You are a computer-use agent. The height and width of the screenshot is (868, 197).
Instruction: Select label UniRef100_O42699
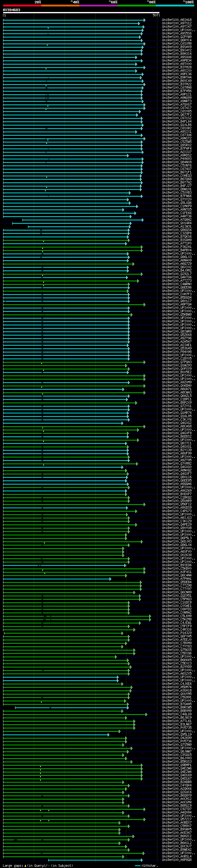[177, 738]
